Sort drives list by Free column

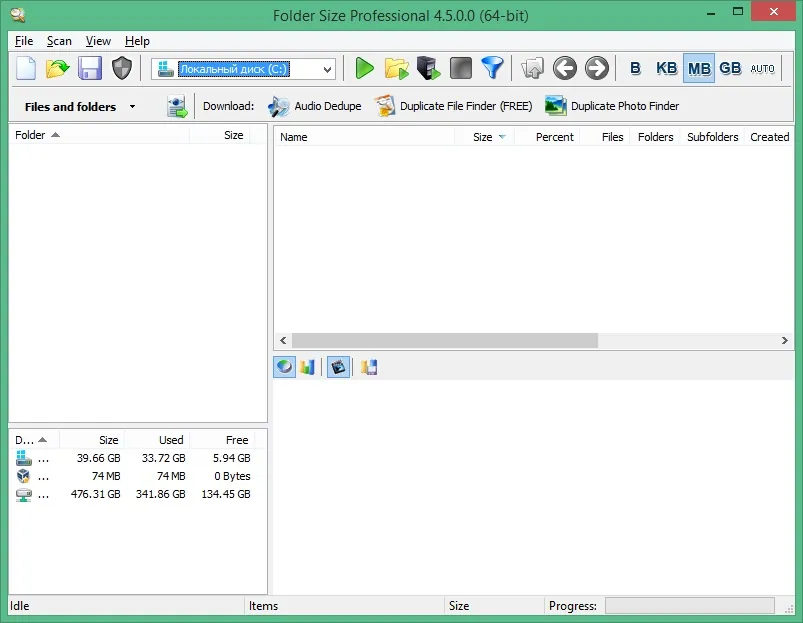[222, 440]
